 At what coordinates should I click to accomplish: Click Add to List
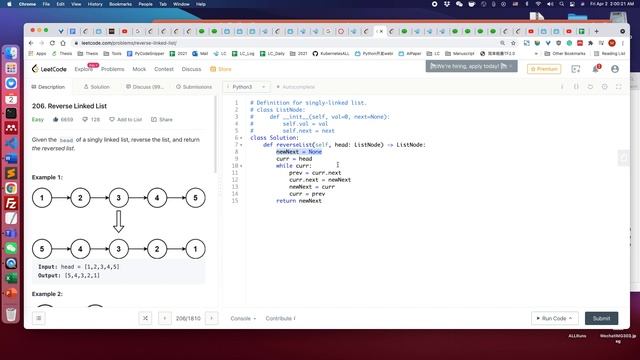[126, 120]
